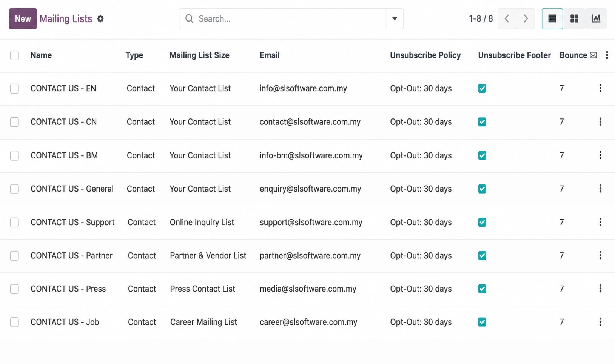
Task: Open row menu for CONTACT US - Support
Action: tap(600, 222)
